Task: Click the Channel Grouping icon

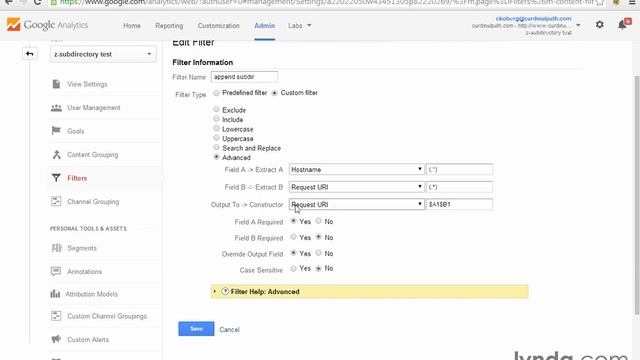Action: pyautogui.click(x=56, y=201)
